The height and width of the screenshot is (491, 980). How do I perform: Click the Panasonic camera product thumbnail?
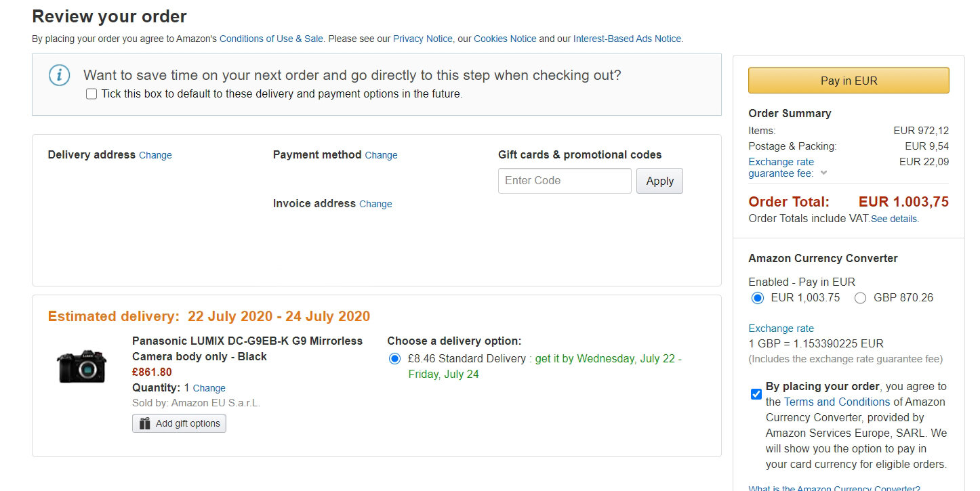82,366
